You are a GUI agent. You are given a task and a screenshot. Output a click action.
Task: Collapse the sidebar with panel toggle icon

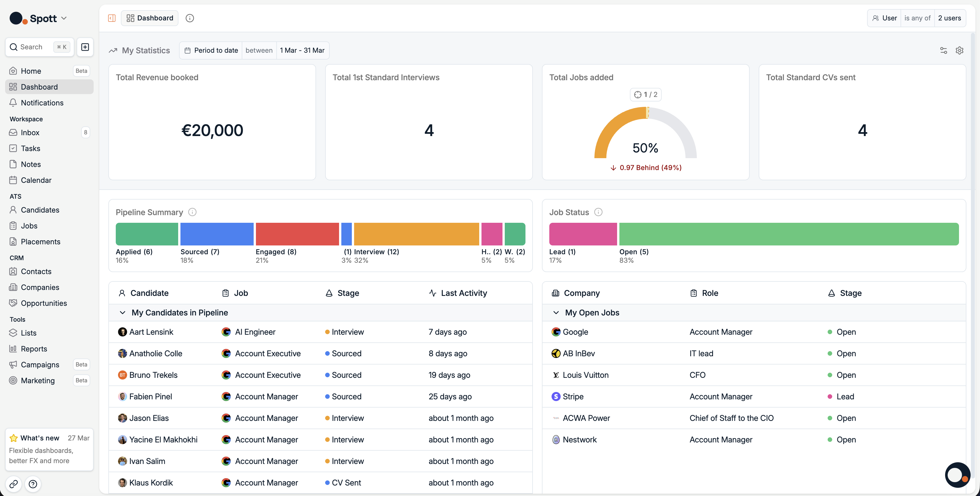112,18
